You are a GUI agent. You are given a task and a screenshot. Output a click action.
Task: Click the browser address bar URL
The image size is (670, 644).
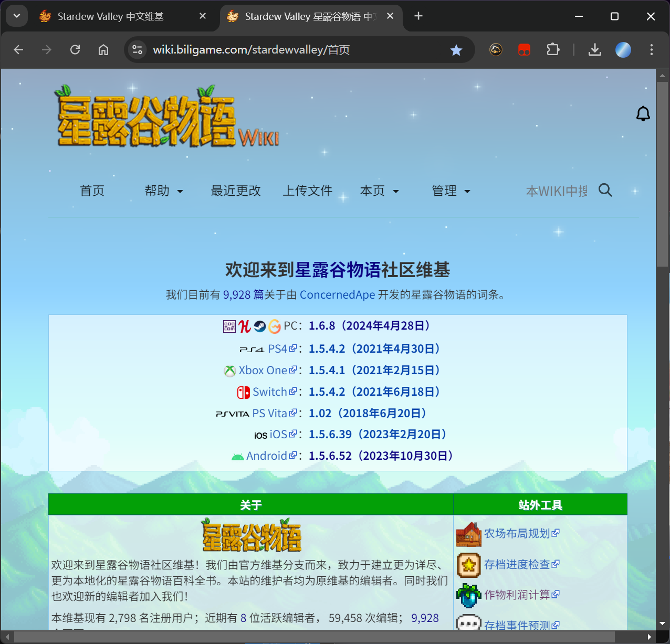pyautogui.click(x=252, y=50)
